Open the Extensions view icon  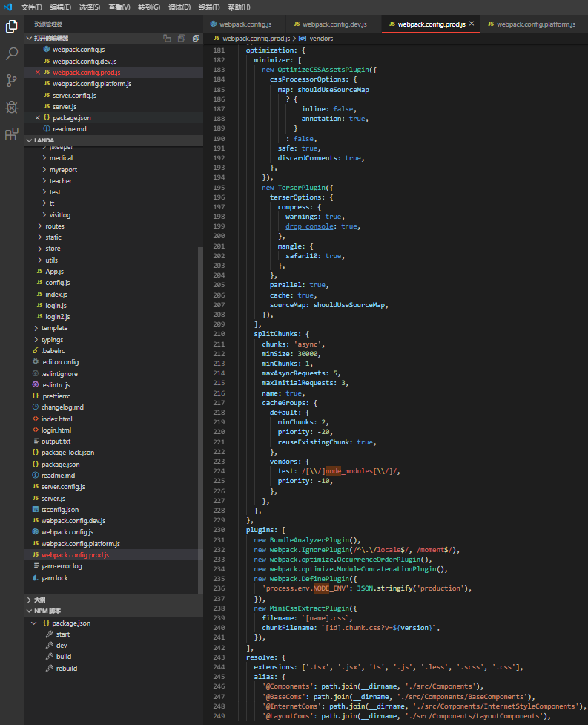point(12,134)
